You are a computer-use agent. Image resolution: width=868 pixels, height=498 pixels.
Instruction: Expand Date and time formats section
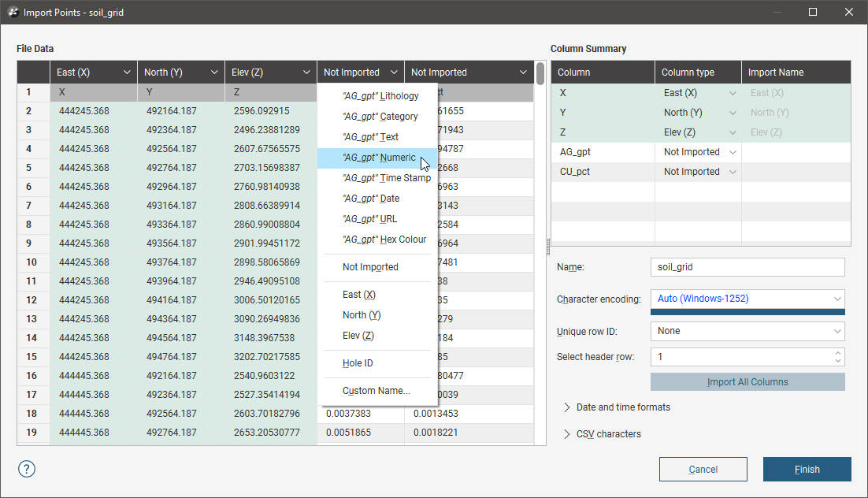click(x=566, y=407)
